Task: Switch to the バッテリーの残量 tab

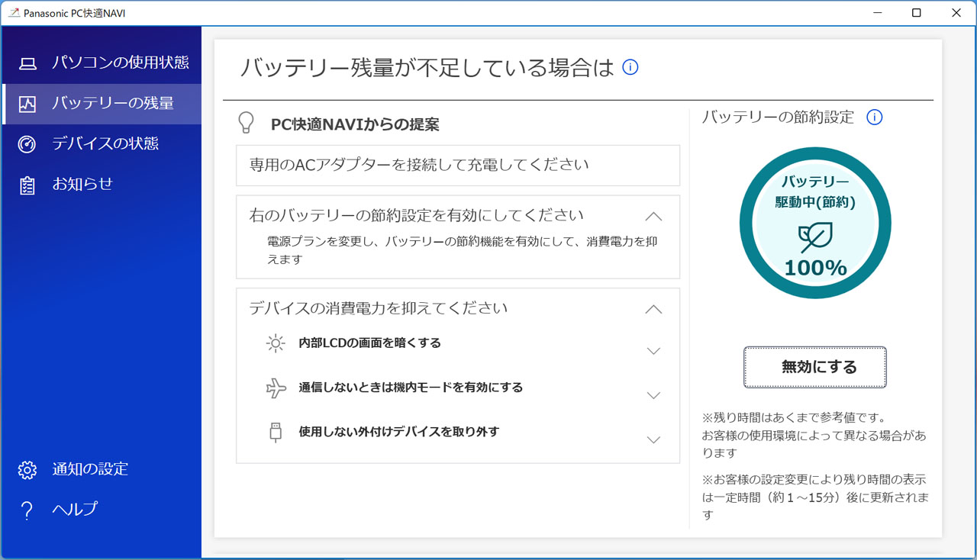Action: pyautogui.click(x=101, y=104)
